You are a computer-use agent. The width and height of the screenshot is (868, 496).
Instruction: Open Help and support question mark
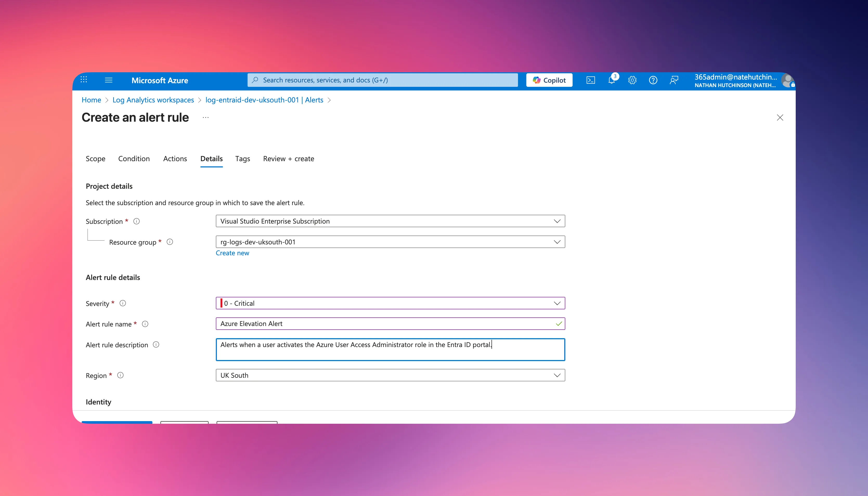(x=653, y=80)
